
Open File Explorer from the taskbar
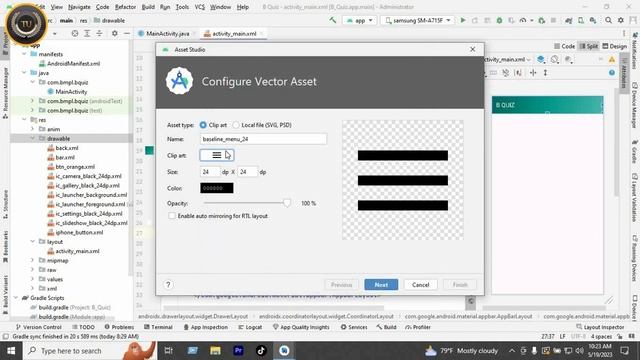[x=215, y=351]
